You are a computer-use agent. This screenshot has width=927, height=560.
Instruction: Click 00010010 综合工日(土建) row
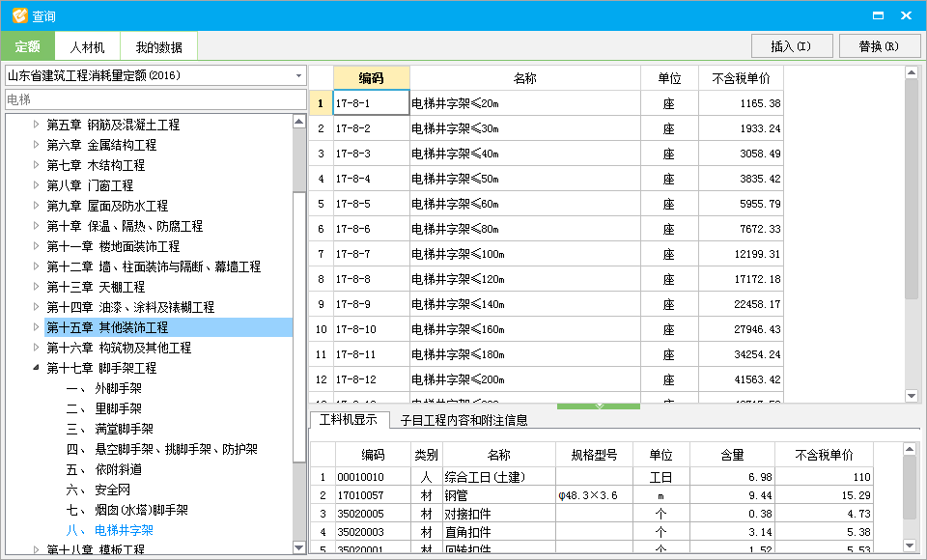coord(592,477)
